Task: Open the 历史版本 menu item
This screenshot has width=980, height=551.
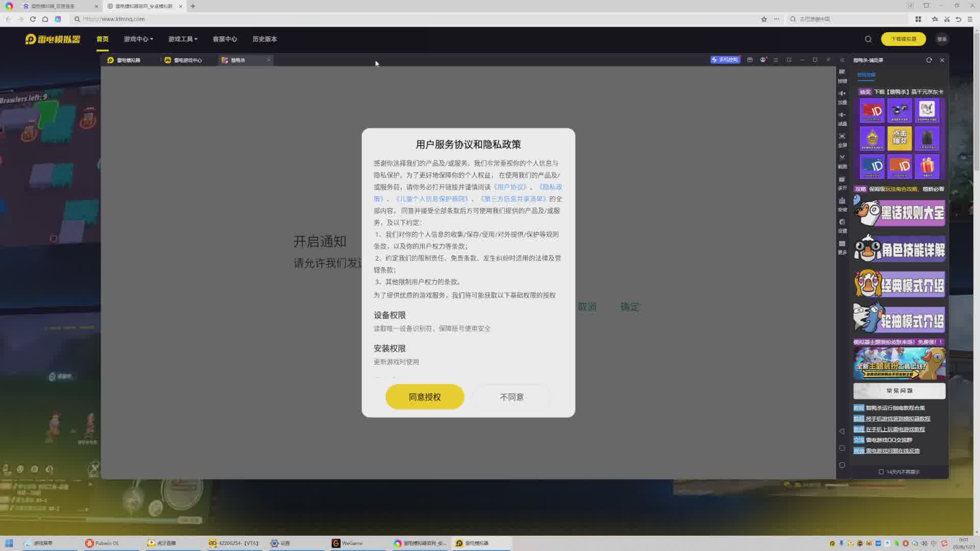Action: 264,39
